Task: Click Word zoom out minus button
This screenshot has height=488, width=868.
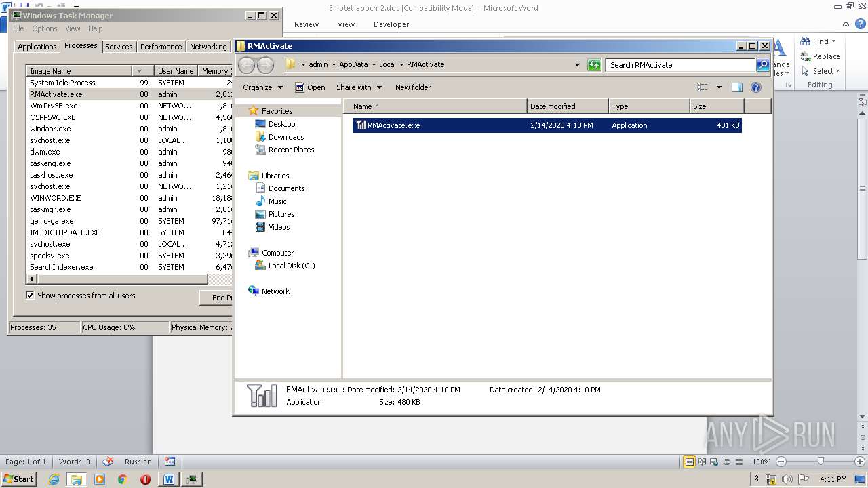Action: (x=781, y=462)
